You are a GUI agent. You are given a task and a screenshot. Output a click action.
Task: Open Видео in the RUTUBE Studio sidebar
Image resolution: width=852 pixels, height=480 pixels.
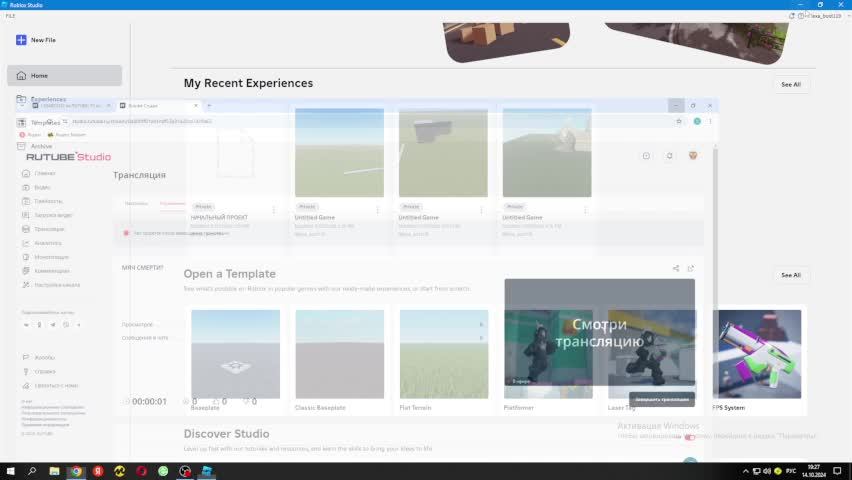tap(42, 188)
